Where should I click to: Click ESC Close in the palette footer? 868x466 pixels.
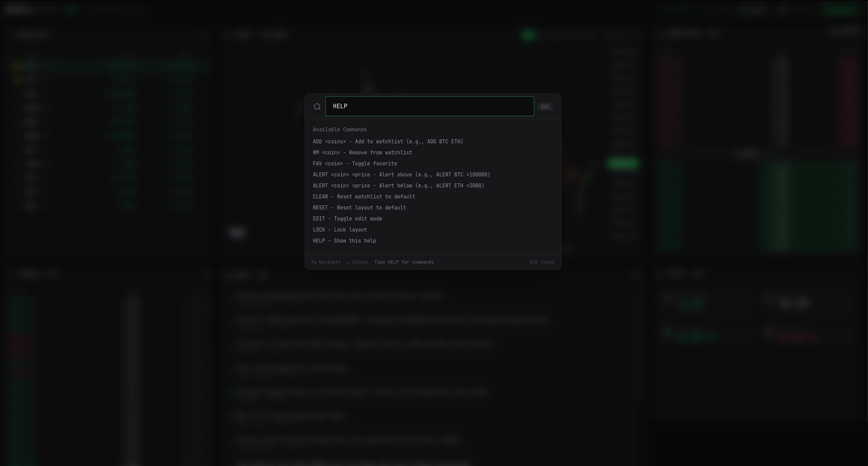542,262
